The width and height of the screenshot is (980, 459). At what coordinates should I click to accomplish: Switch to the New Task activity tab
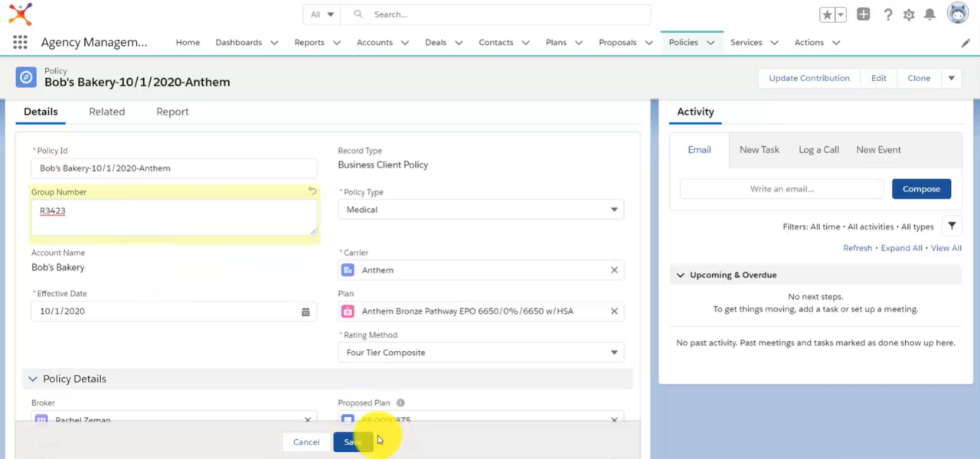pos(759,149)
